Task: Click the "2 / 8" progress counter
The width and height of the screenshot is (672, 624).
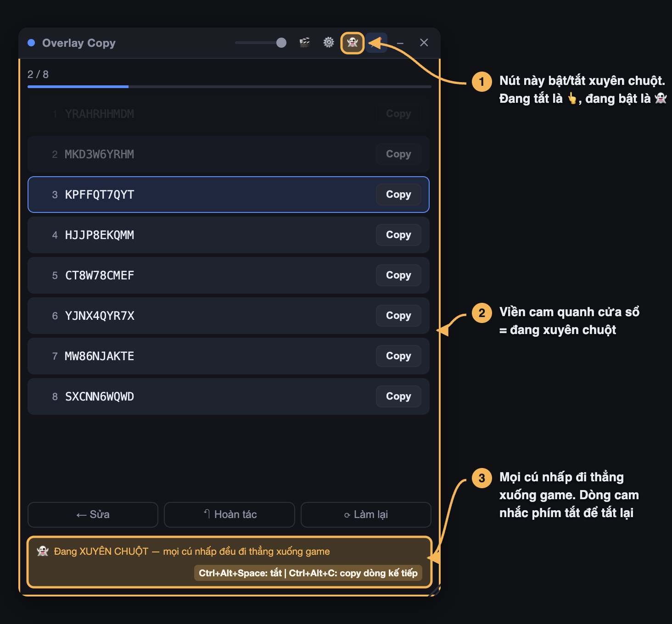Action: pos(38,74)
